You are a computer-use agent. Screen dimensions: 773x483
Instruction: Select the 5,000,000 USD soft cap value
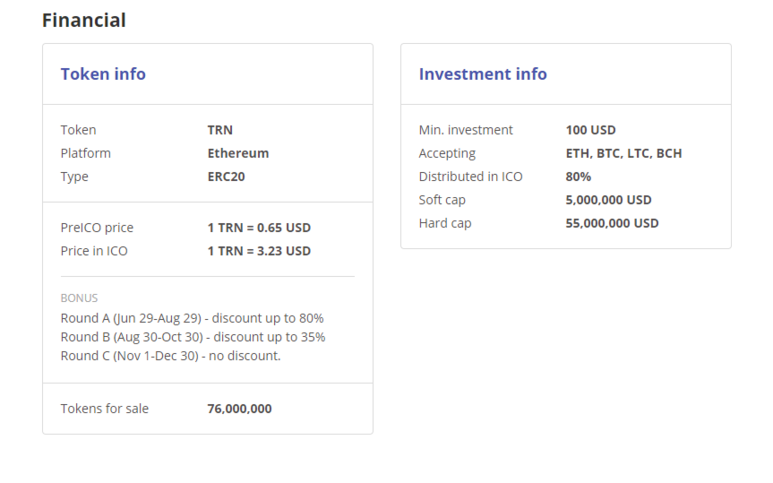pos(608,200)
